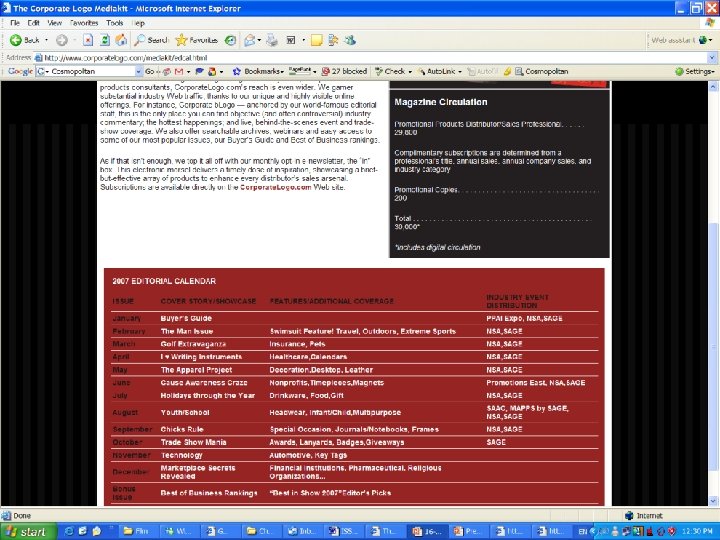Click the Go button on Google toolbar
Viewport: 720px width, 540px height.
(150, 71)
